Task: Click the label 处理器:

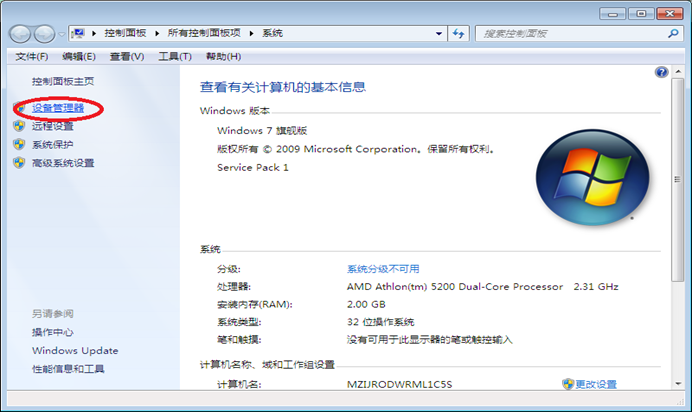Action: pyautogui.click(x=234, y=287)
